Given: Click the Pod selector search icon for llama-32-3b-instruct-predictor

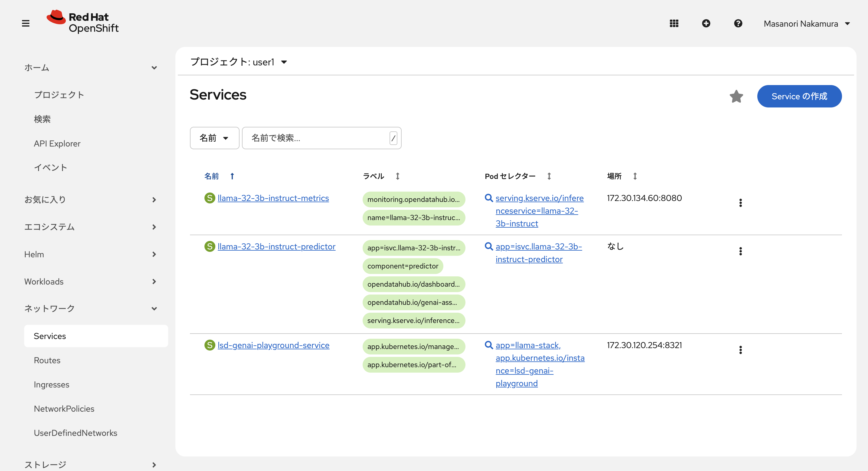Looking at the screenshot, I should (x=488, y=246).
